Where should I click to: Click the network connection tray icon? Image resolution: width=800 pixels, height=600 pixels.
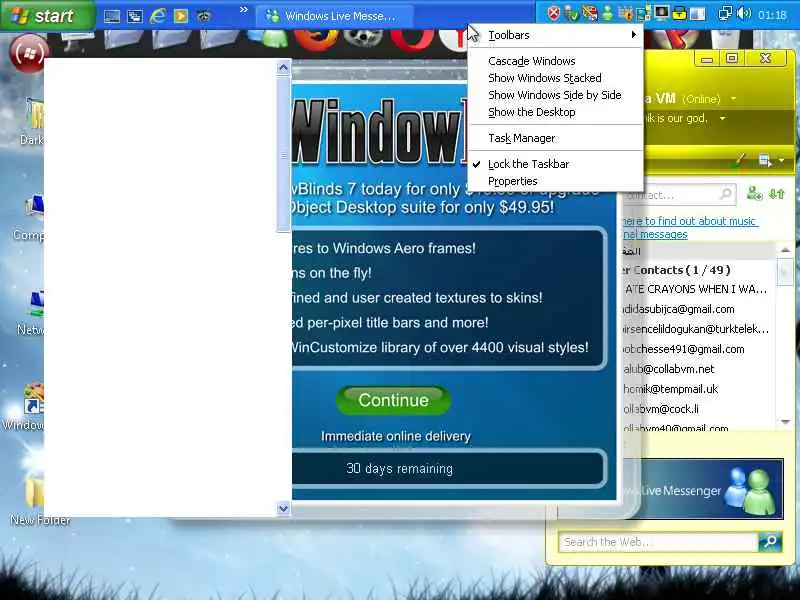coord(724,13)
